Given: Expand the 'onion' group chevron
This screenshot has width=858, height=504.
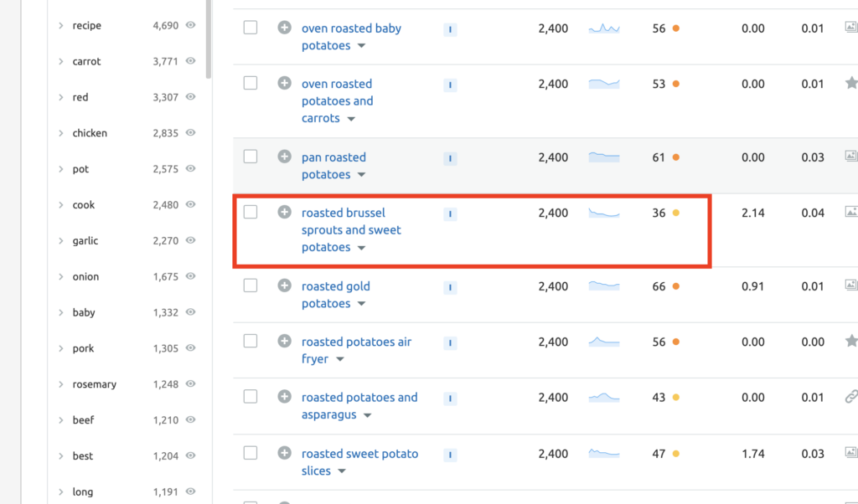Looking at the screenshot, I should 60,276.
